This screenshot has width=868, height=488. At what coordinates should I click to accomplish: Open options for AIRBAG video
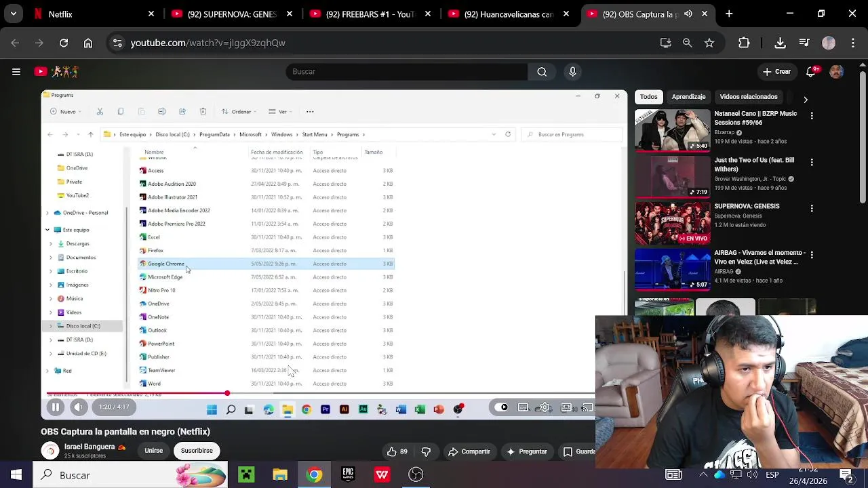click(812, 255)
